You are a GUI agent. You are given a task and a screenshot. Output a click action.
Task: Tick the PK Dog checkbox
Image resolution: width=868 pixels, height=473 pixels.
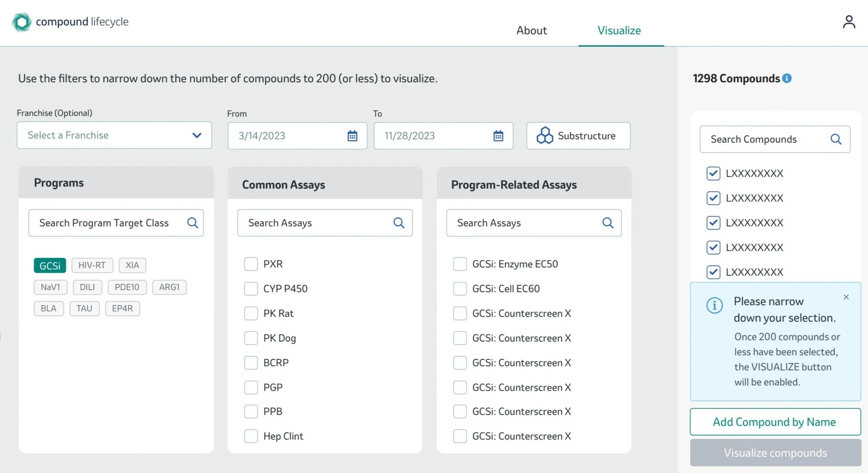[x=251, y=338]
